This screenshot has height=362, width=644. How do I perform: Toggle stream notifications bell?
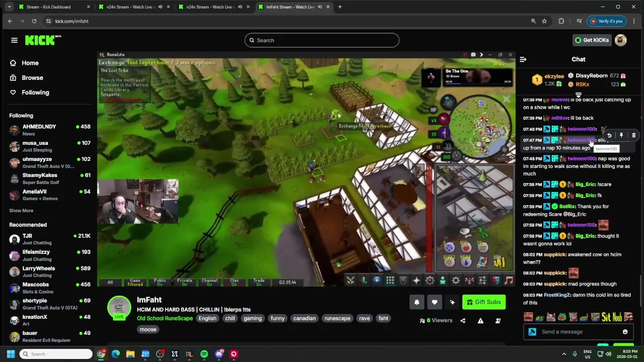(x=417, y=302)
